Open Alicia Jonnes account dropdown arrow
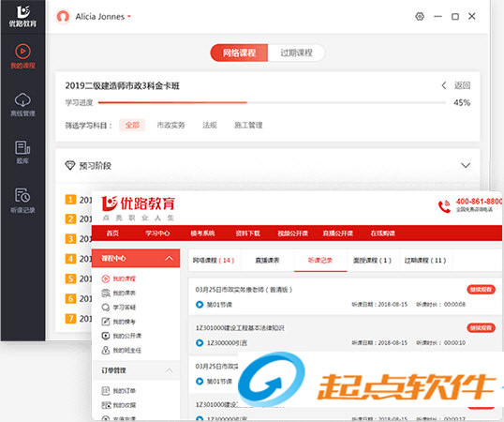504x422 pixels. coord(129,16)
